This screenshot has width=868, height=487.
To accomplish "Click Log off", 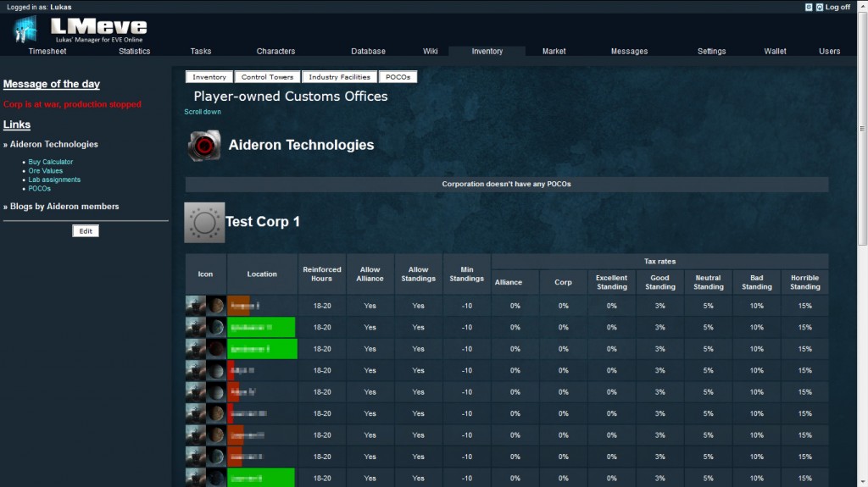I will (x=837, y=7).
